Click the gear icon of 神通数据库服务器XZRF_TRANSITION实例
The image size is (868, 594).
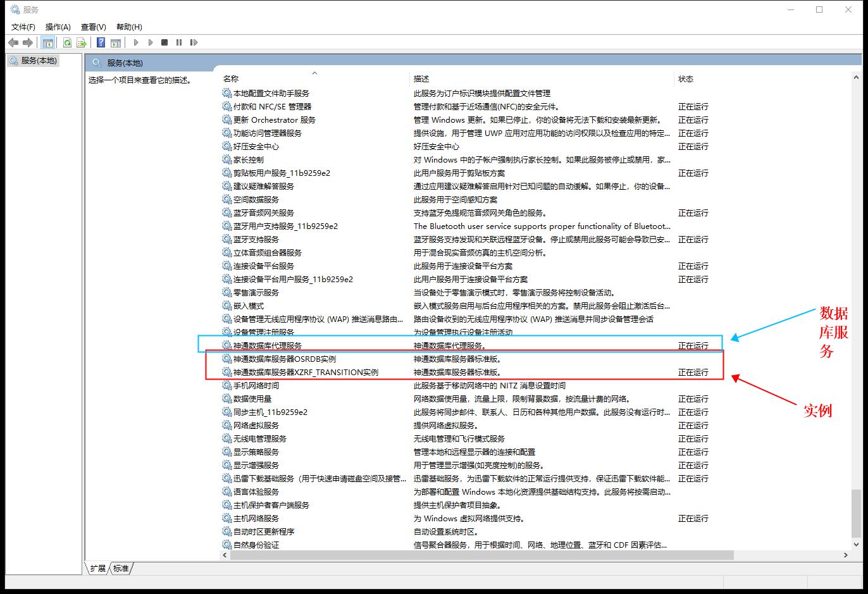(x=227, y=372)
